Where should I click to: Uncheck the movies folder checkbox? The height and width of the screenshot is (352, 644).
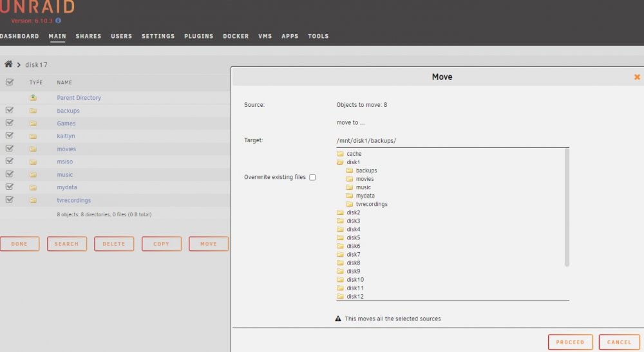(x=10, y=148)
